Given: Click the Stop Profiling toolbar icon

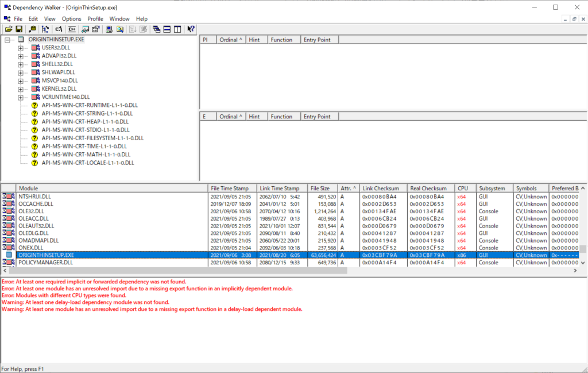Looking at the screenshot, I should click(143, 29).
